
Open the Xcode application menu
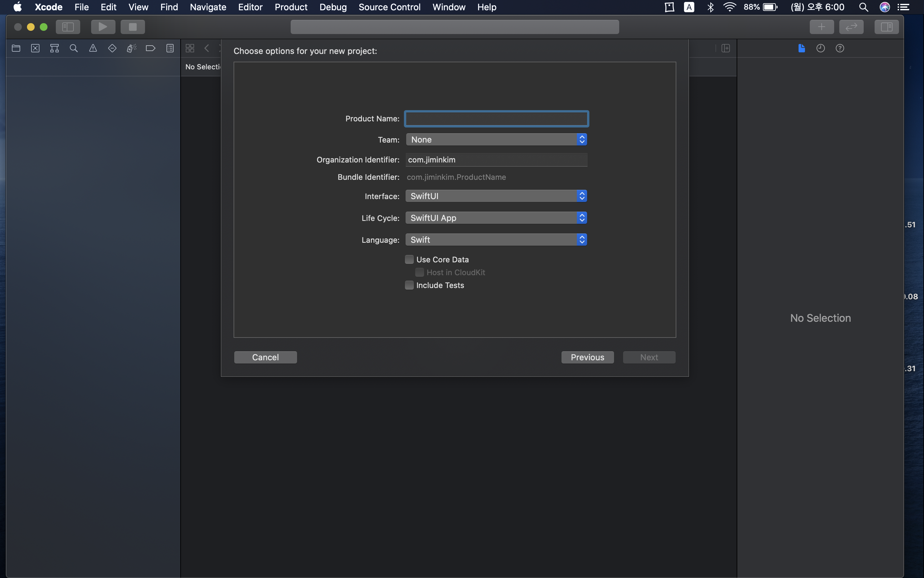(x=48, y=7)
